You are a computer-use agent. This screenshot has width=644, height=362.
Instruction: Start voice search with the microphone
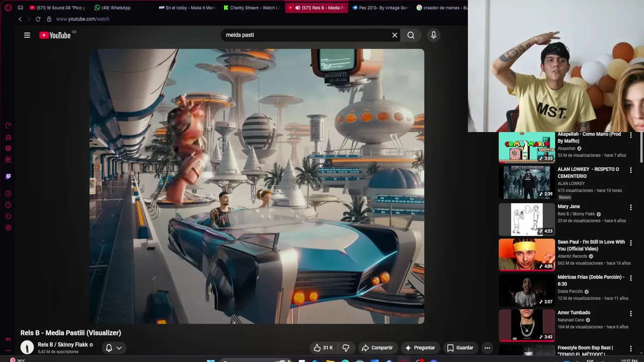[433, 35]
